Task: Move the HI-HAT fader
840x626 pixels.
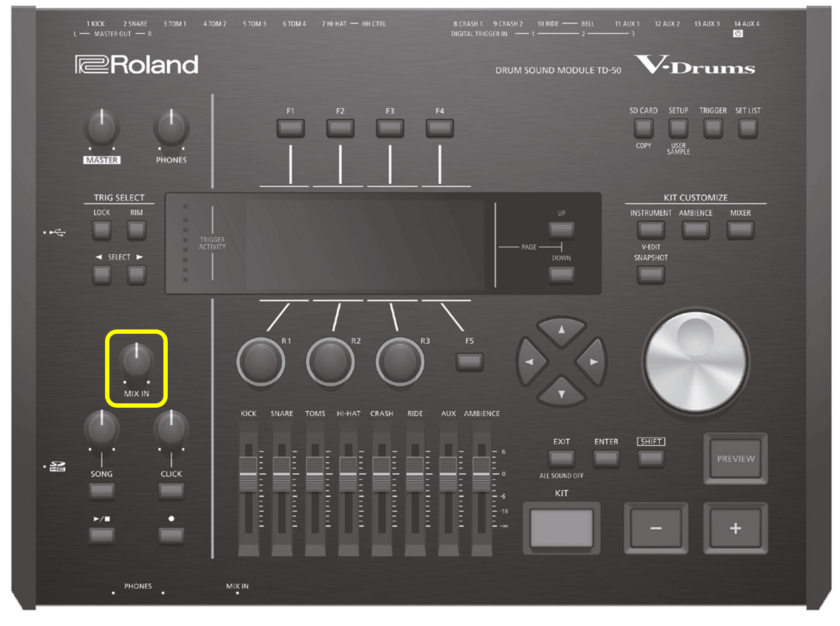Action: pos(348,474)
